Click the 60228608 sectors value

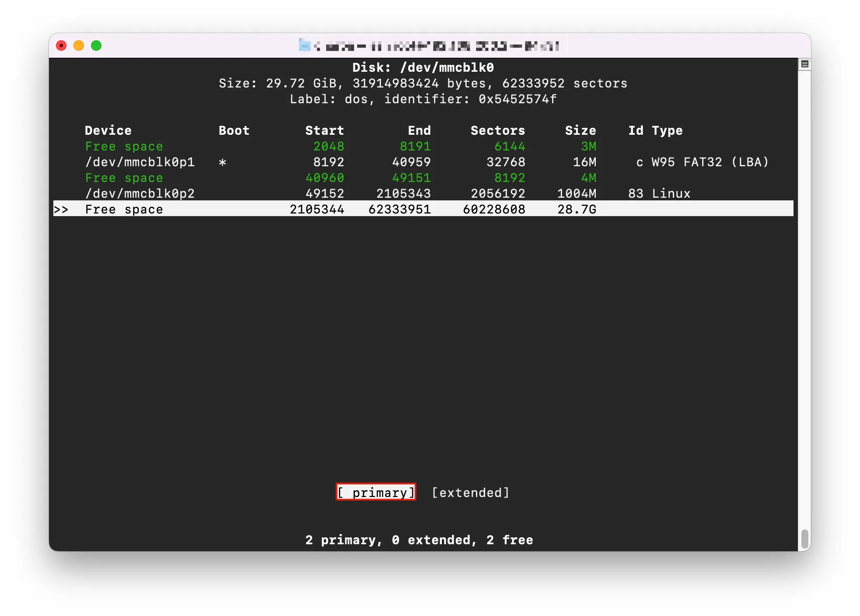click(494, 209)
